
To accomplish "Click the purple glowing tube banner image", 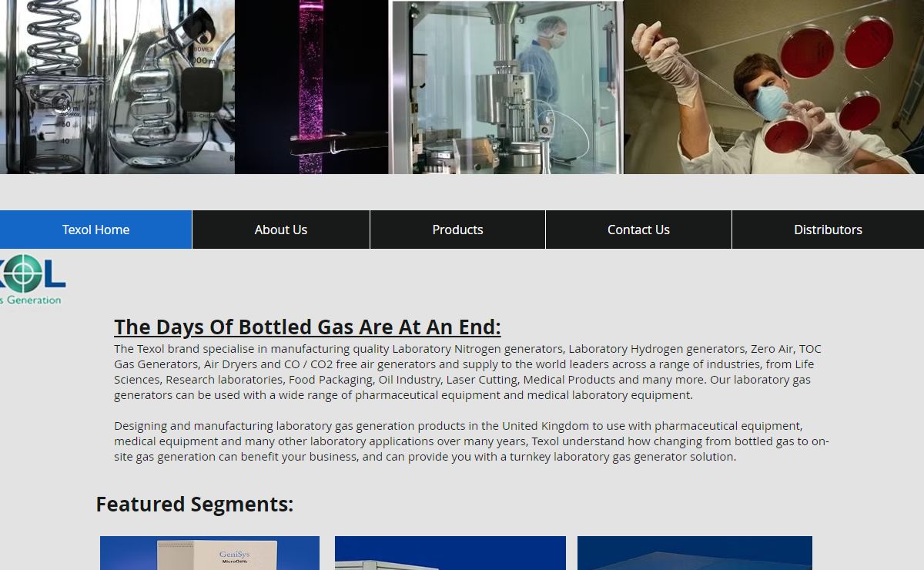I will 312,87.
